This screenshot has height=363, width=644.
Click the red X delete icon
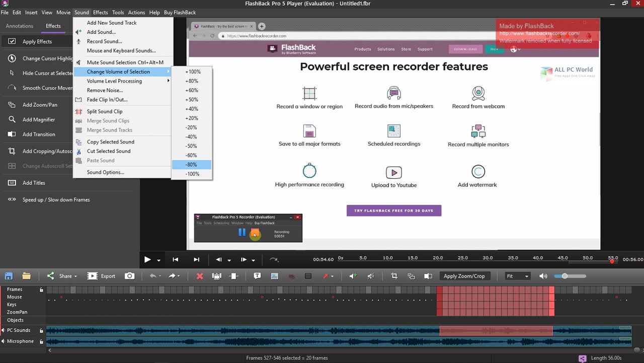click(200, 276)
